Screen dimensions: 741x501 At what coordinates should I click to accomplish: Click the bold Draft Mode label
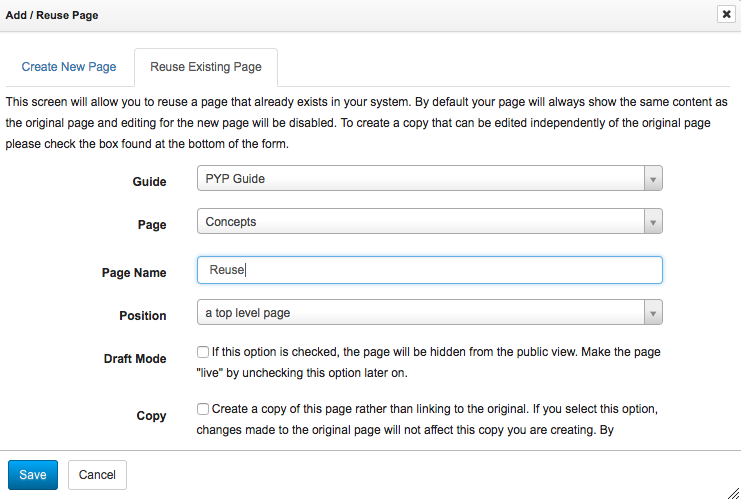click(x=135, y=358)
